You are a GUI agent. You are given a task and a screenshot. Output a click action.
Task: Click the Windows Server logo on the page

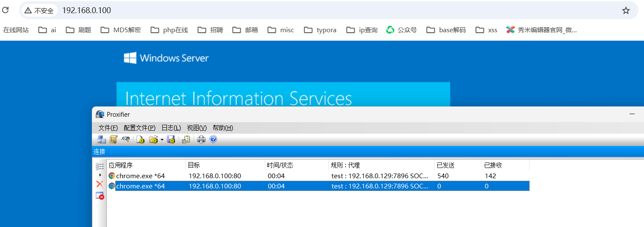pyautogui.click(x=166, y=58)
